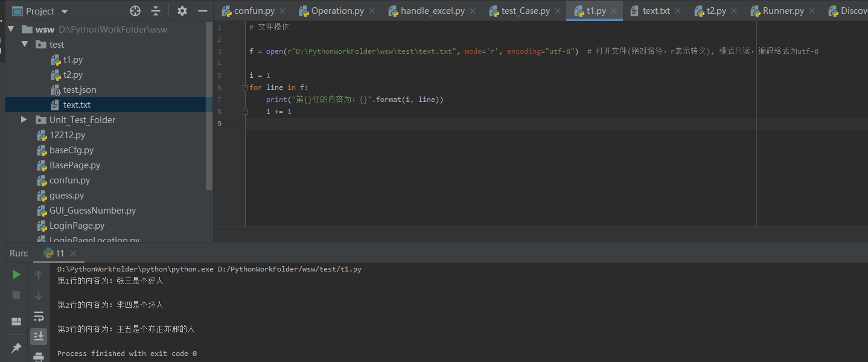Close the test_Case.py editor tab
The height and width of the screenshot is (362, 868).
558,11
